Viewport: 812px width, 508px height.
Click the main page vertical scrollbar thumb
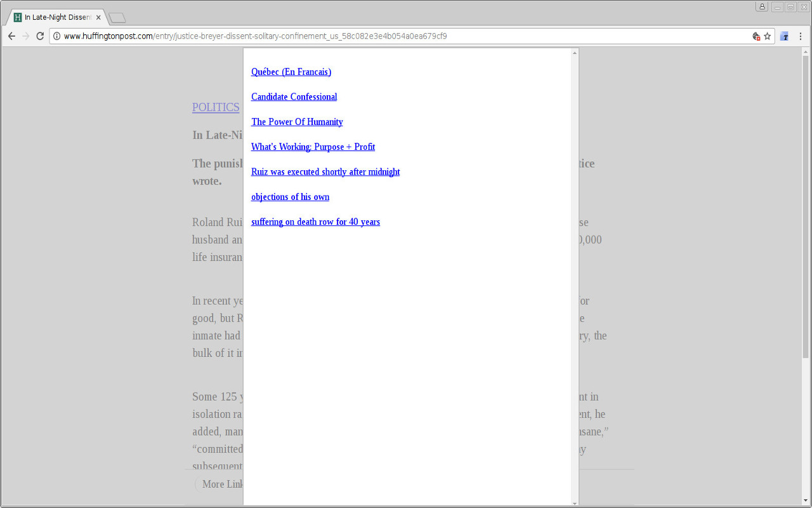(806, 206)
